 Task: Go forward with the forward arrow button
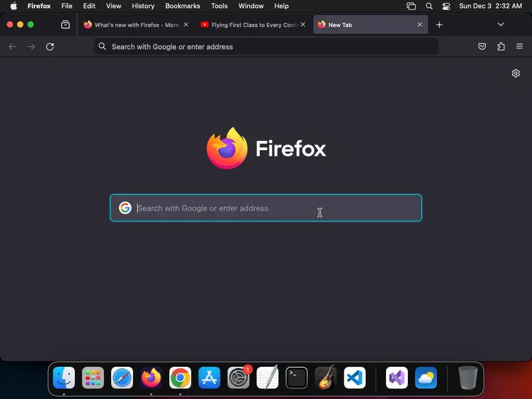coord(31,46)
